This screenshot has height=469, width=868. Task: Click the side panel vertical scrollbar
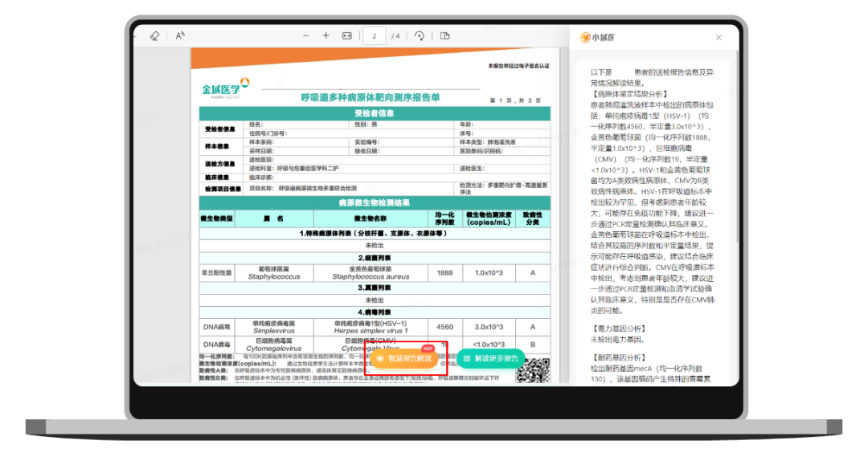pyautogui.click(x=737, y=146)
